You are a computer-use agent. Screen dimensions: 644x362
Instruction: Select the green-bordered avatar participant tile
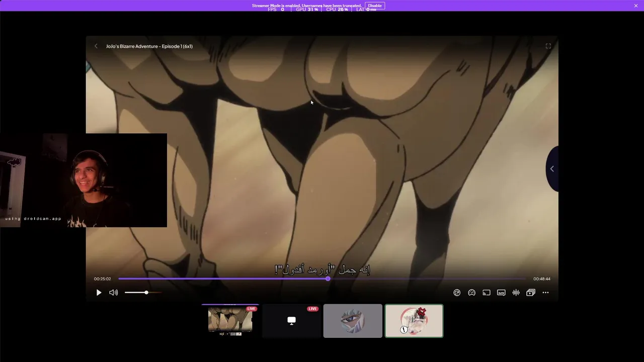[414, 321]
